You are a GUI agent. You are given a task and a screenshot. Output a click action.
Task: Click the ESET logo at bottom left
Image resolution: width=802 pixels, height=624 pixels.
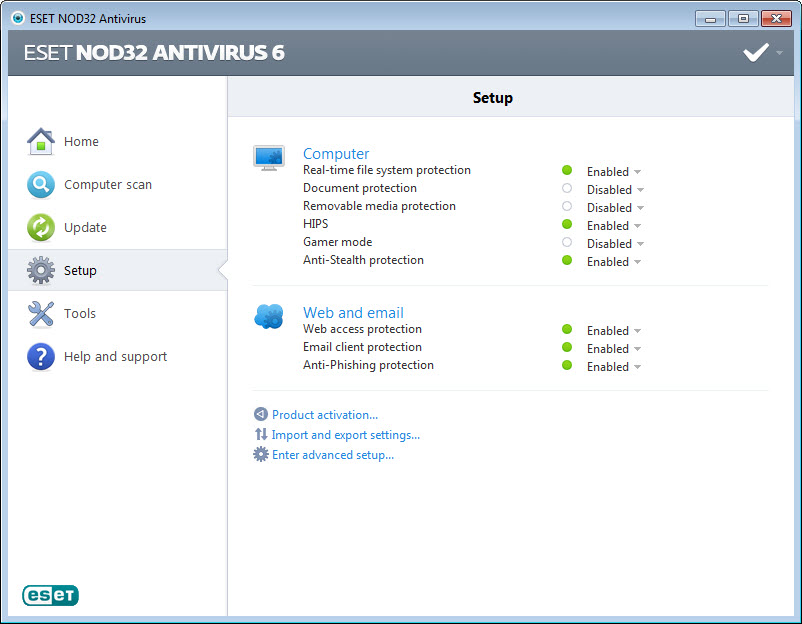click(x=50, y=595)
